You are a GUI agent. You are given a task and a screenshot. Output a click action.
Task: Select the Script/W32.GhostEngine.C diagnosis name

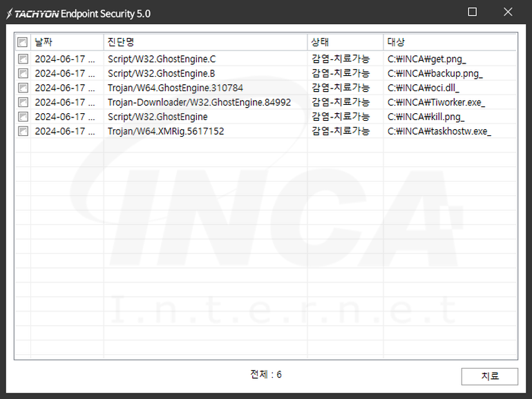[162, 59]
